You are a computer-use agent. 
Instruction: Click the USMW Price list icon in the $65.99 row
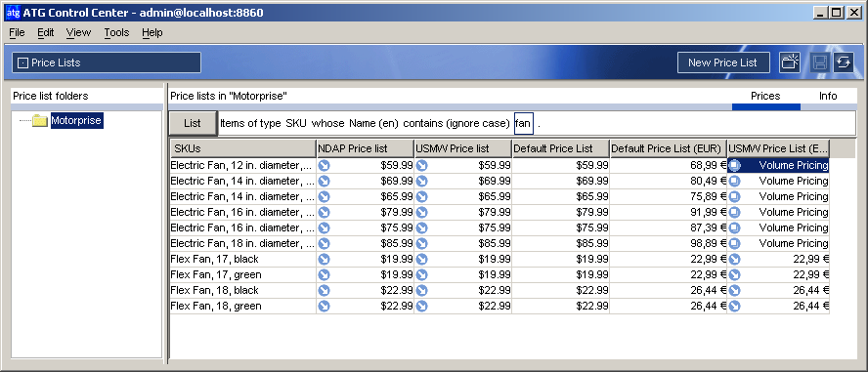click(x=422, y=196)
